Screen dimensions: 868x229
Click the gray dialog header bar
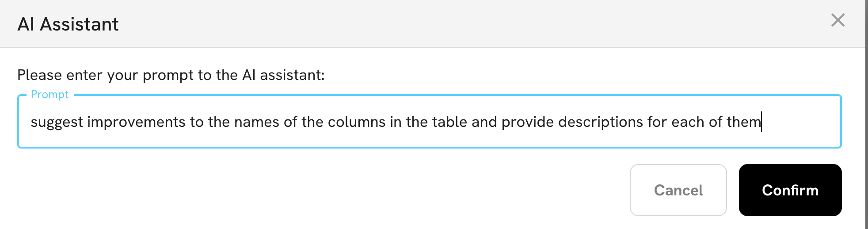click(x=442, y=24)
